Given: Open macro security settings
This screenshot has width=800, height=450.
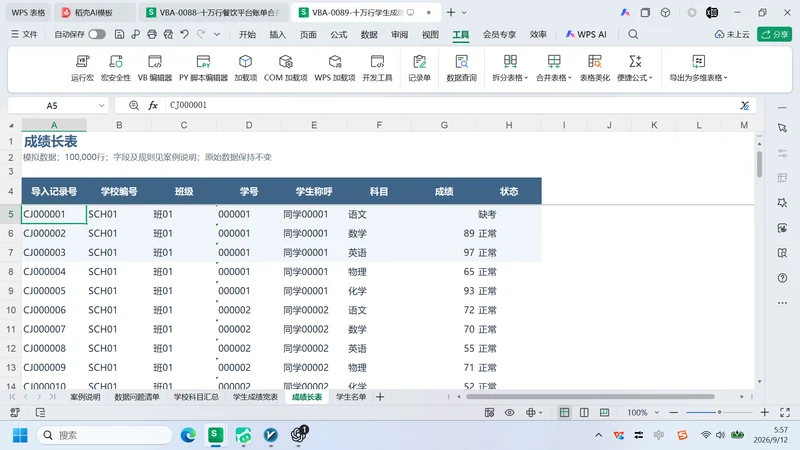Looking at the screenshot, I should pos(116,68).
